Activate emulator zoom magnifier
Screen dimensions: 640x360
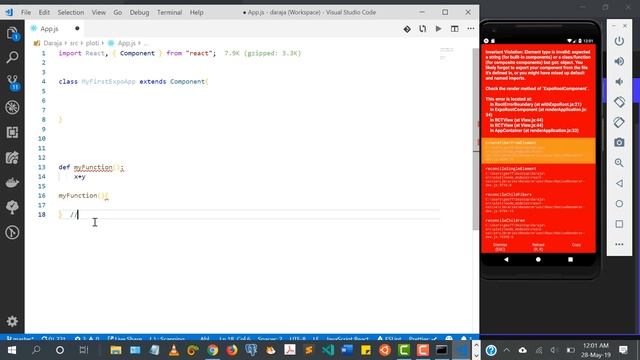coord(619,163)
